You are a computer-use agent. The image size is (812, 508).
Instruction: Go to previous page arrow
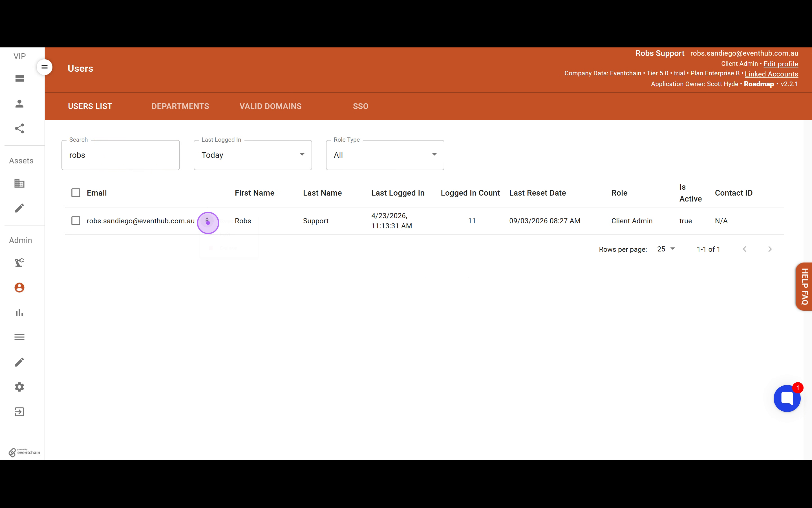(745, 249)
